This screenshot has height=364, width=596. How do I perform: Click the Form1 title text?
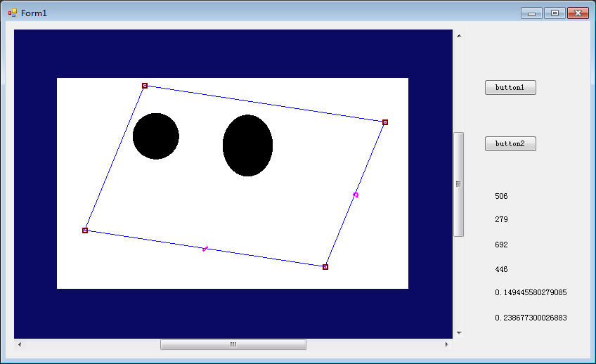[x=34, y=13]
